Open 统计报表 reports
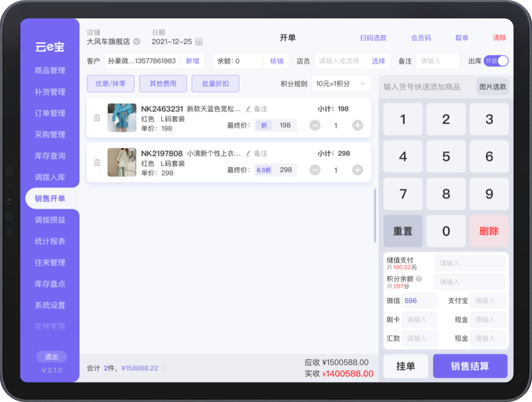This screenshot has width=532, height=402. point(50,241)
